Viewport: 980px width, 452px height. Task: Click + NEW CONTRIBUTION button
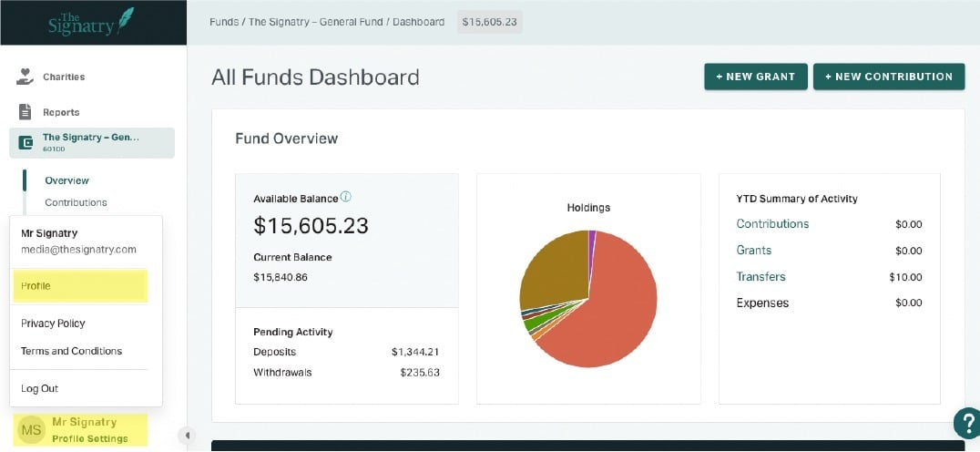tap(889, 77)
